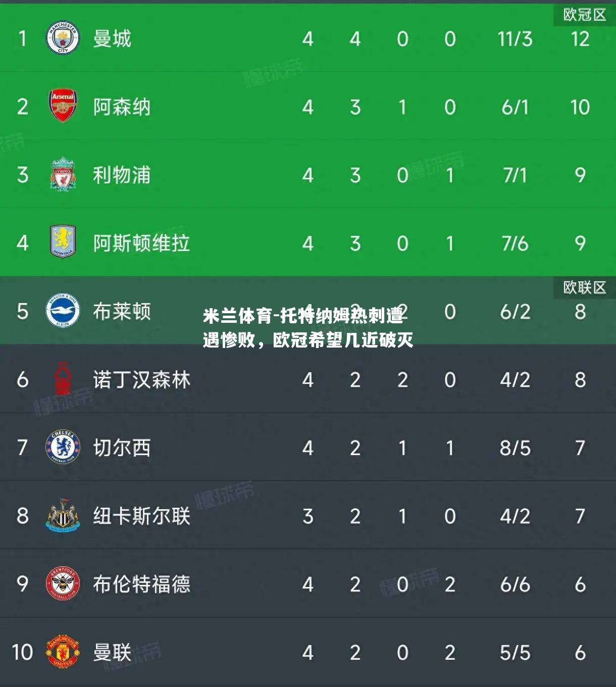Select the Liverpool club crest
This screenshot has height=687, width=616.
click(x=63, y=174)
